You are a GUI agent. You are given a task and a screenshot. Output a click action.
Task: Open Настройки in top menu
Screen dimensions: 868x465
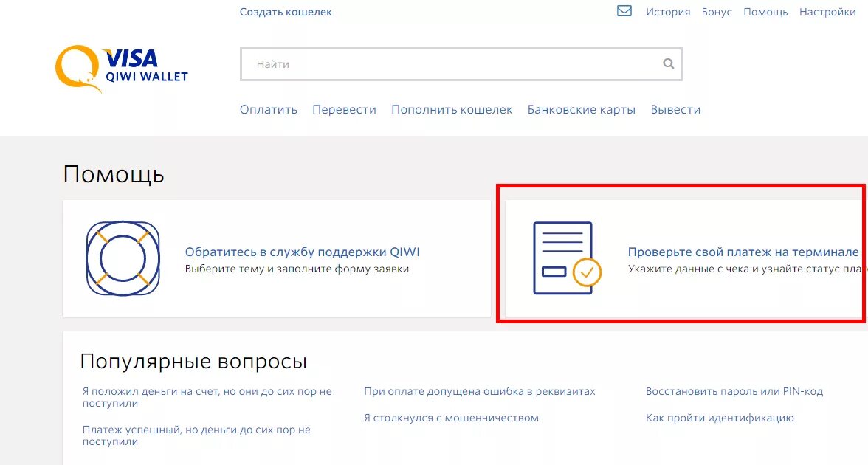pos(827,12)
